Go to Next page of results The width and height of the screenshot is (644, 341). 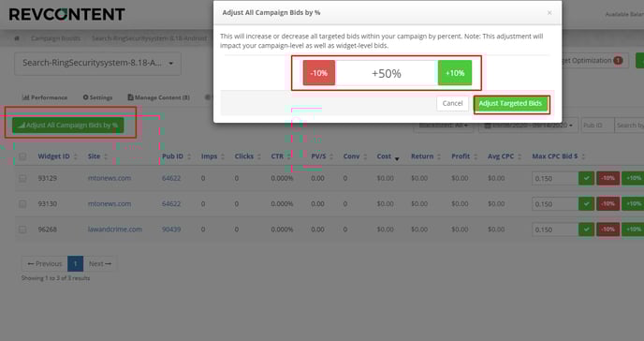100,264
